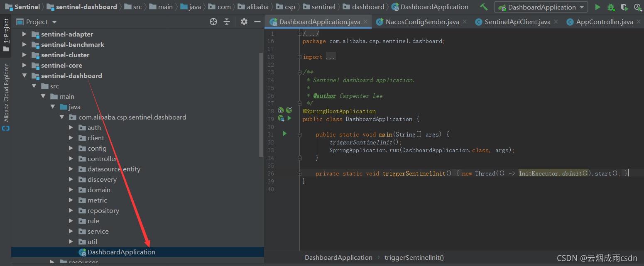Expand the sentinel-cluster module

24,55
